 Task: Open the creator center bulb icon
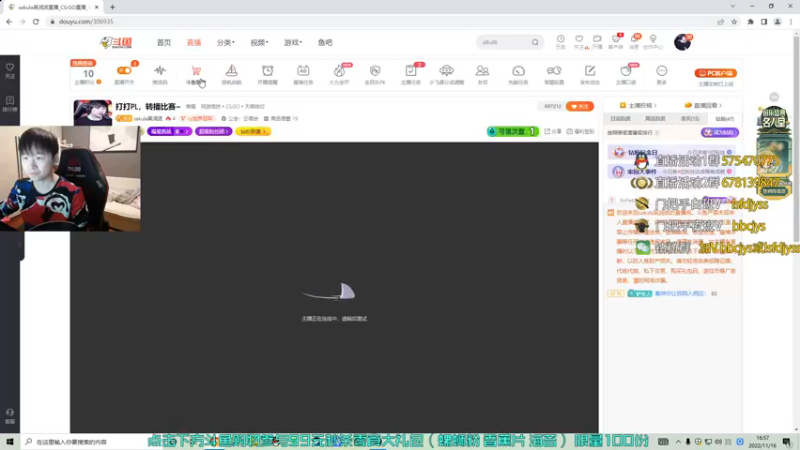pos(653,41)
